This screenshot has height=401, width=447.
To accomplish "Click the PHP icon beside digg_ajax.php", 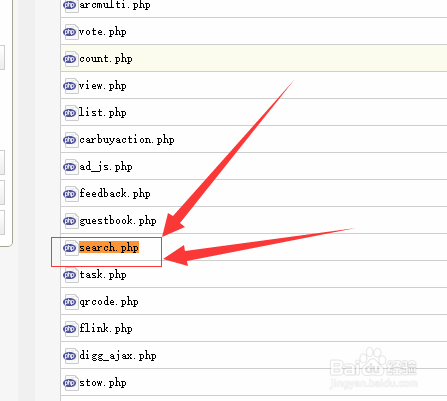I will (x=70, y=356).
